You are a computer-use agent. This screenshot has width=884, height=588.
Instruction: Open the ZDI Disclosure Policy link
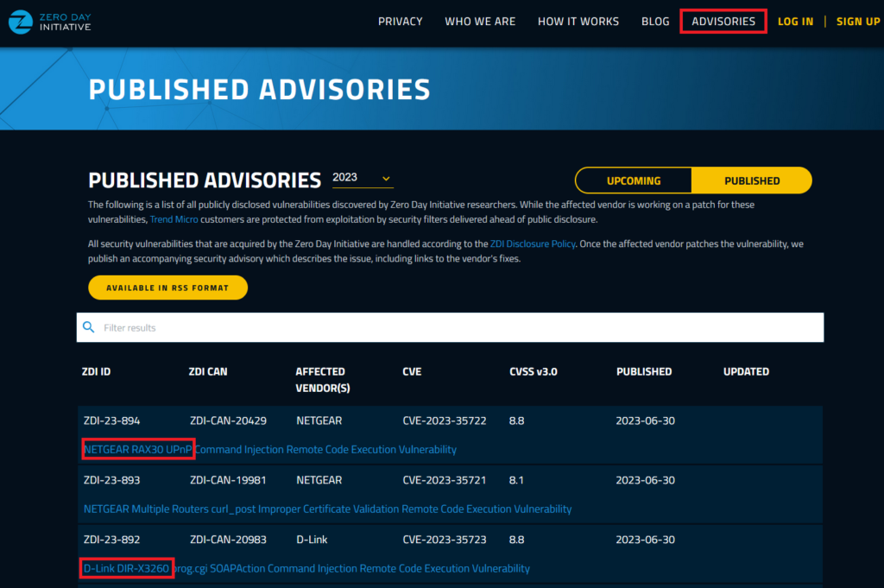pyautogui.click(x=532, y=243)
